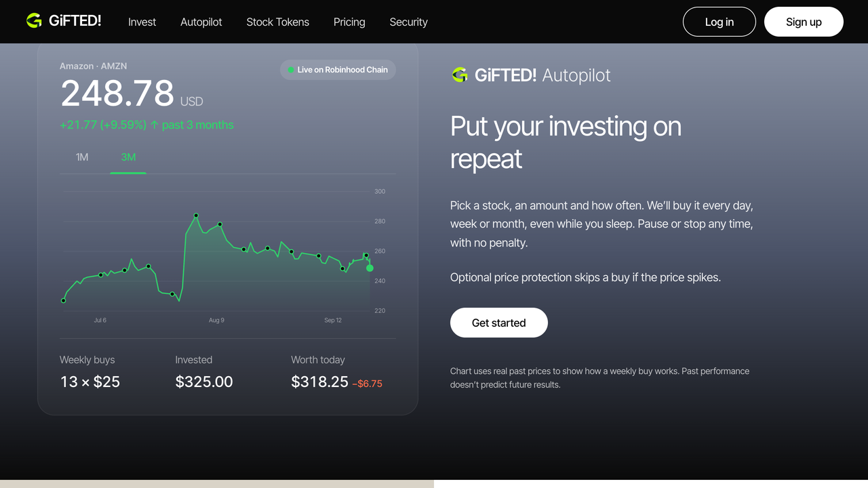Image resolution: width=868 pixels, height=488 pixels.
Task: Go to the Autopilot nav link
Action: tap(201, 22)
